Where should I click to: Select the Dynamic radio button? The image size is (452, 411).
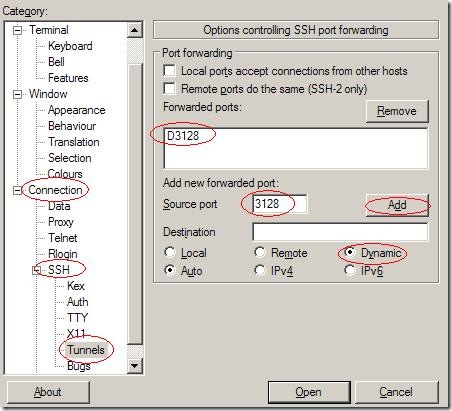tap(350, 252)
